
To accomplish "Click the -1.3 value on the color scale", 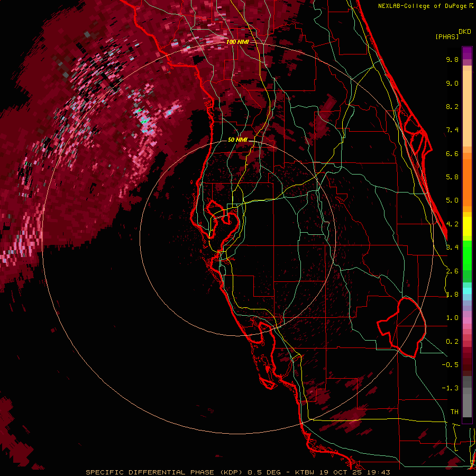I will click(x=450, y=388).
